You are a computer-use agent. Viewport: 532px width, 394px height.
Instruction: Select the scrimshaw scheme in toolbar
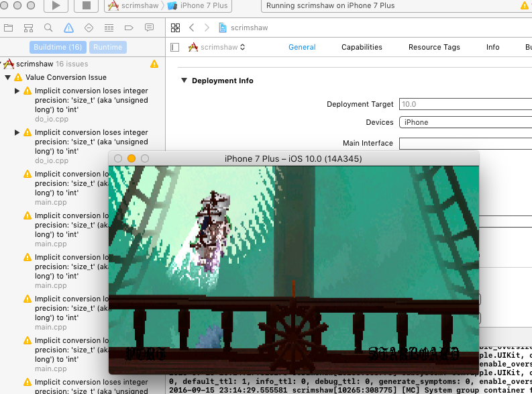134,6
